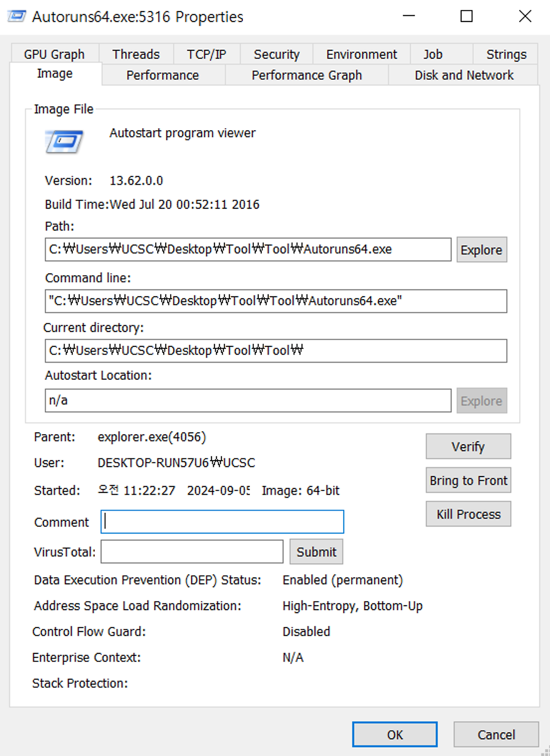
Task: Click the Current directory field
Action: pyautogui.click(x=276, y=351)
